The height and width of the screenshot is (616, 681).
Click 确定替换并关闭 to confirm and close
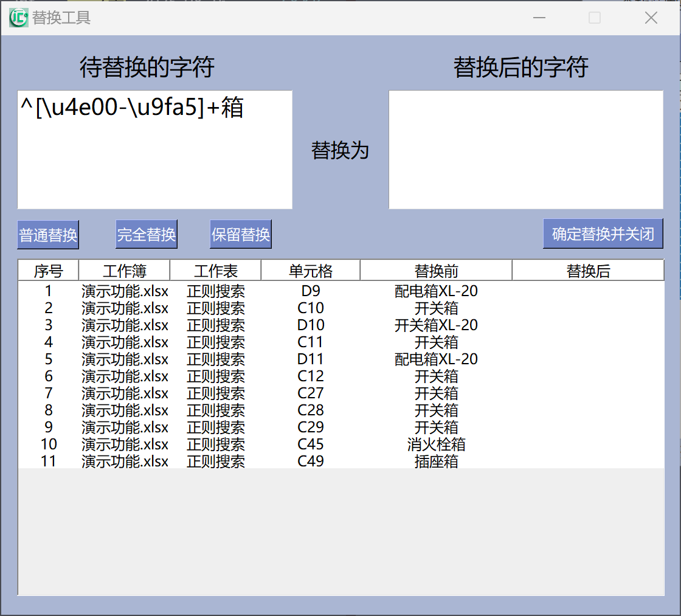pos(603,234)
